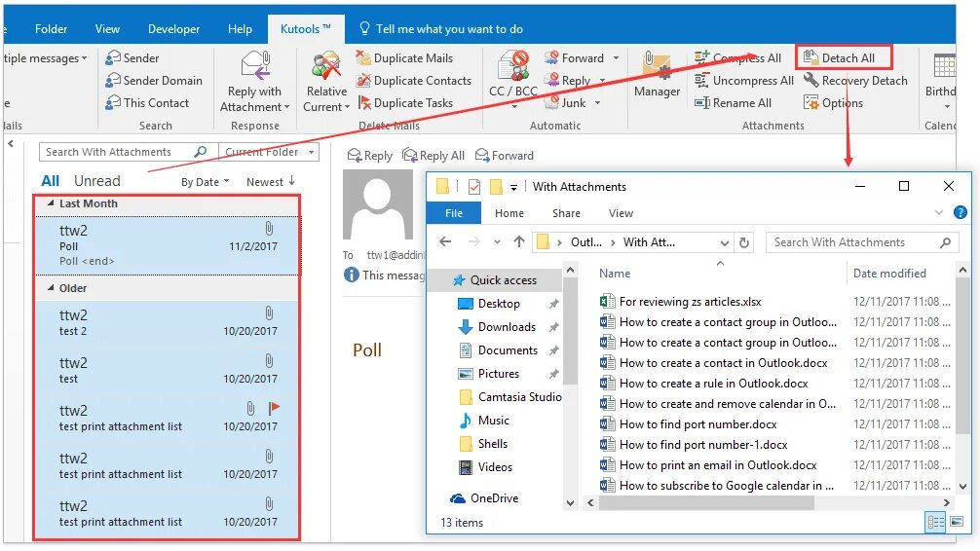Click the Folder tab
The width and height of the screenshot is (980, 551).
click(x=52, y=29)
